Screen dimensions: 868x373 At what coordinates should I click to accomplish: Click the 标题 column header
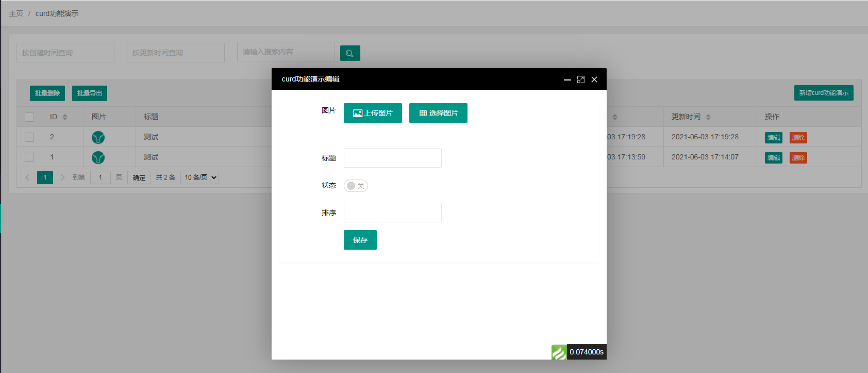[x=151, y=117]
